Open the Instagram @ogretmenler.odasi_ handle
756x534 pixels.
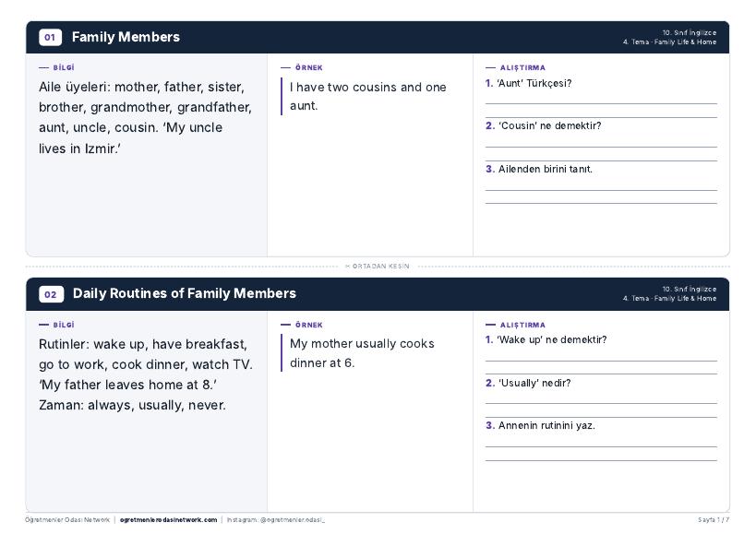pyautogui.click(x=276, y=519)
